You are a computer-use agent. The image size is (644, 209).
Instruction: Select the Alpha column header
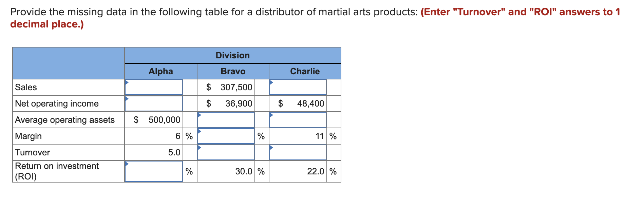[160, 71]
